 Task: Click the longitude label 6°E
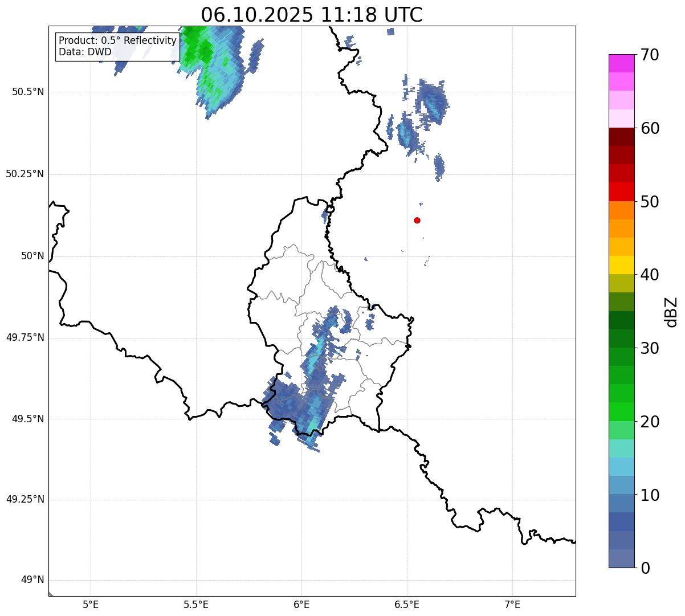click(301, 605)
